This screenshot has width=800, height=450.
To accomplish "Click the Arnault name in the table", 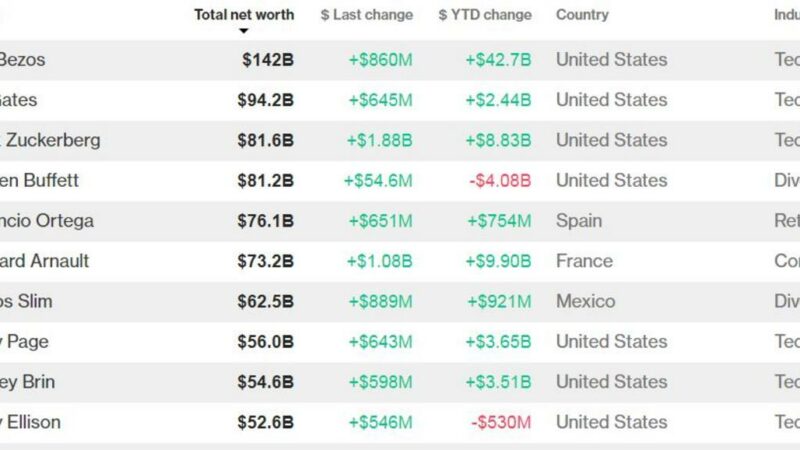I will tap(44, 261).
